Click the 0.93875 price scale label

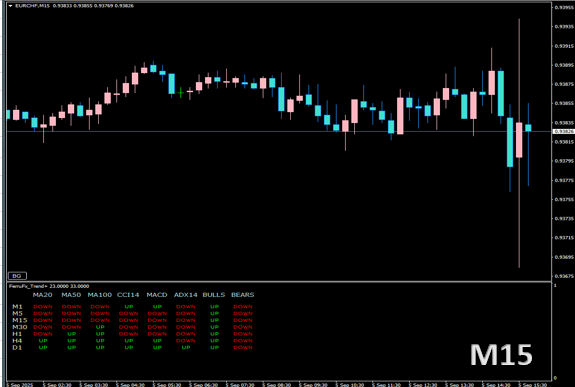click(x=564, y=84)
